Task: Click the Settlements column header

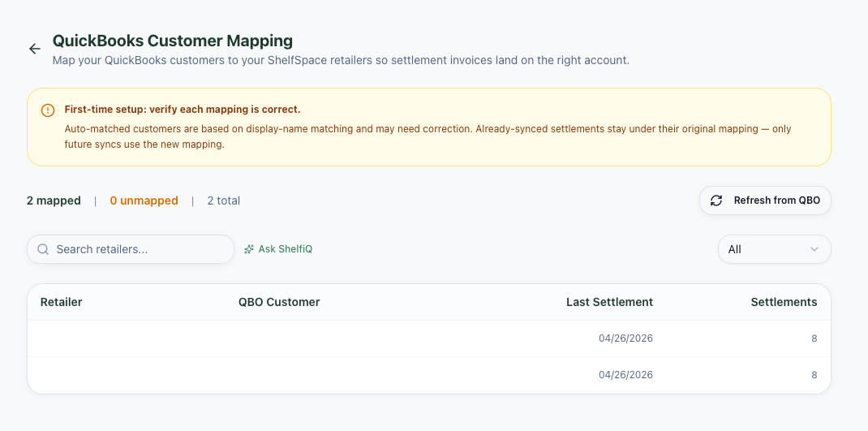Action: 784,302
